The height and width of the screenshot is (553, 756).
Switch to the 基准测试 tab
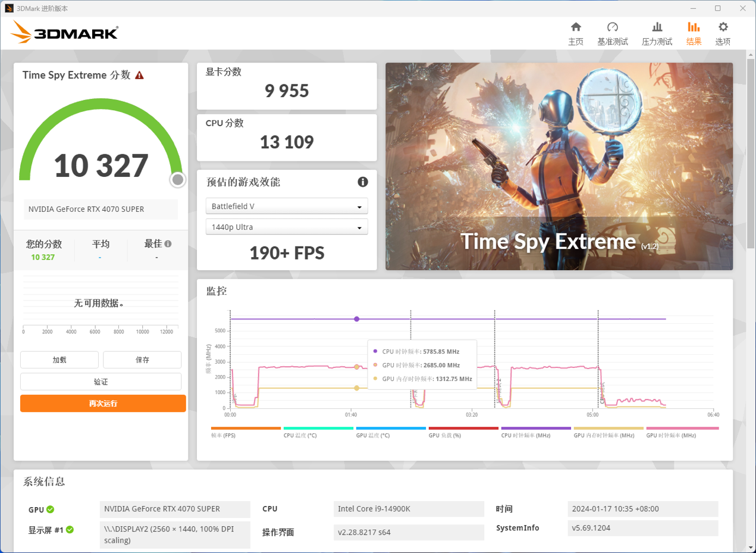point(612,33)
